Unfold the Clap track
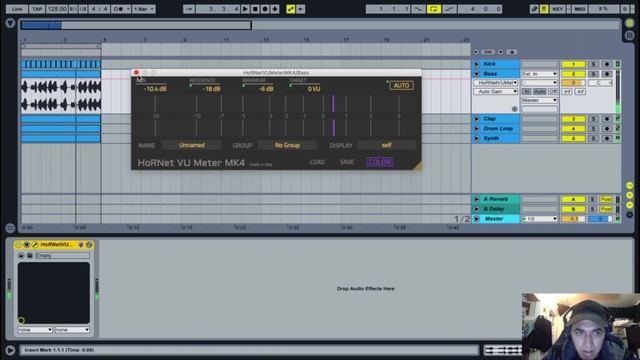Image resolution: width=640 pixels, height=360 pixels. [476, 119]
